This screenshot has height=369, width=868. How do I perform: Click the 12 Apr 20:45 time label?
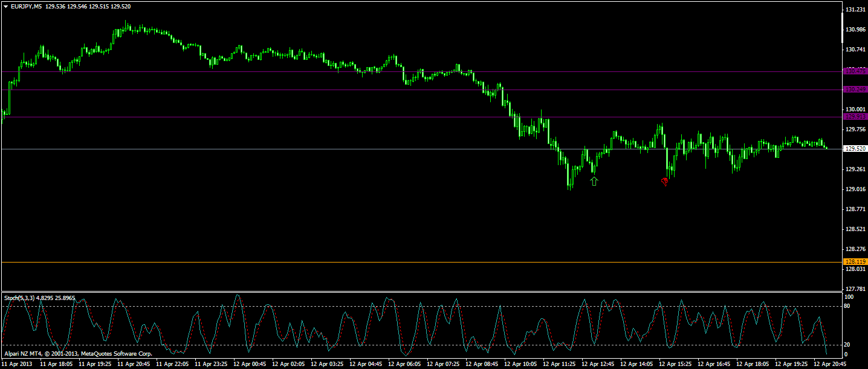[x=829, y=364]
